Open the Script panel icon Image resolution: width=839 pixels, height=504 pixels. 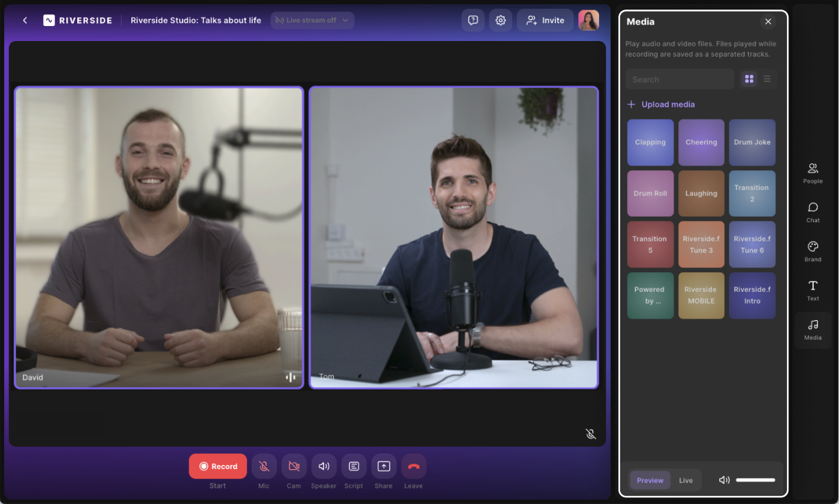point(354,466)
